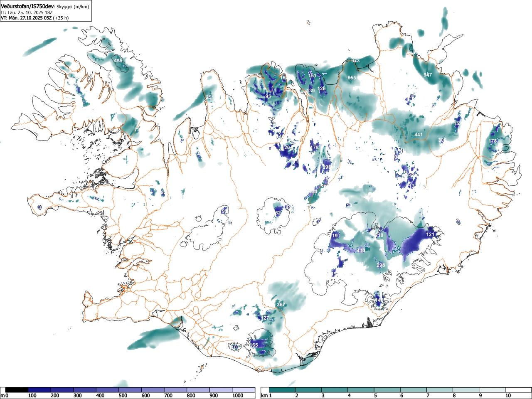Click the initial time line 'IT: Lau. 25. 10. 2025 18Z'
The height and width of the screenshot is (399, 532).
(27, 12)
